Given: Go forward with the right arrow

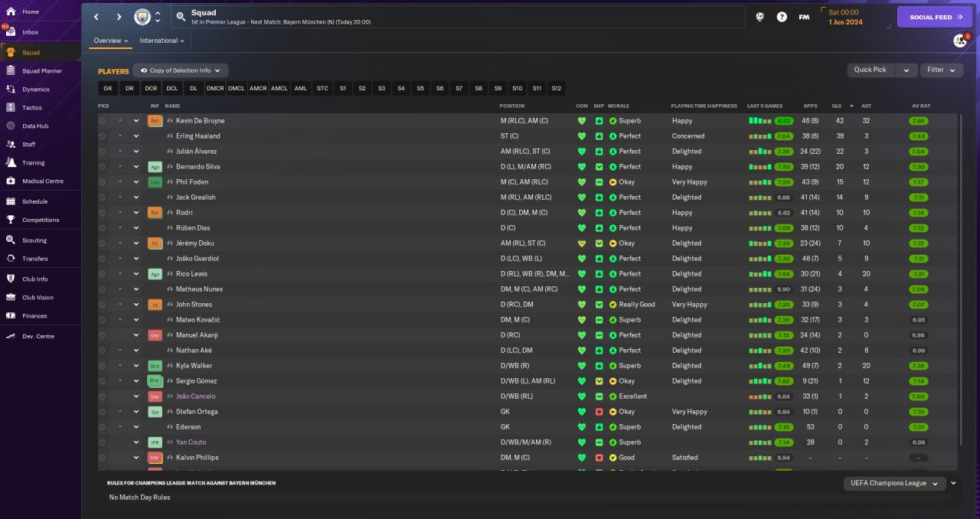Looking at the screenshot, I should pyautogui.click(x=119, y=17).
